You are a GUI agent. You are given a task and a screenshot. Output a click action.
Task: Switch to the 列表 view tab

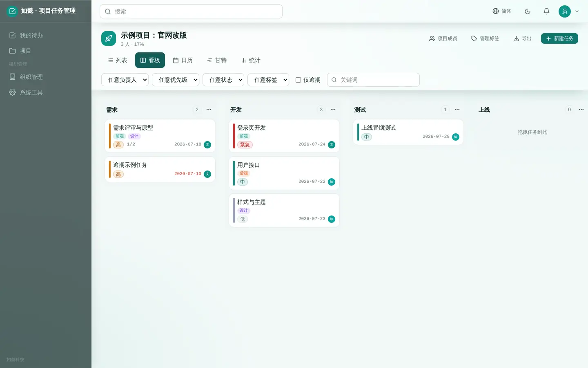tap(117, 60)
